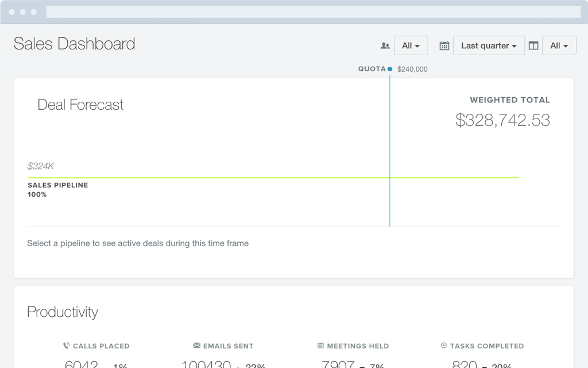Open the All dropdown next to layout icon
The height and width of the screenshot is (368, 588).
(559, 45)
